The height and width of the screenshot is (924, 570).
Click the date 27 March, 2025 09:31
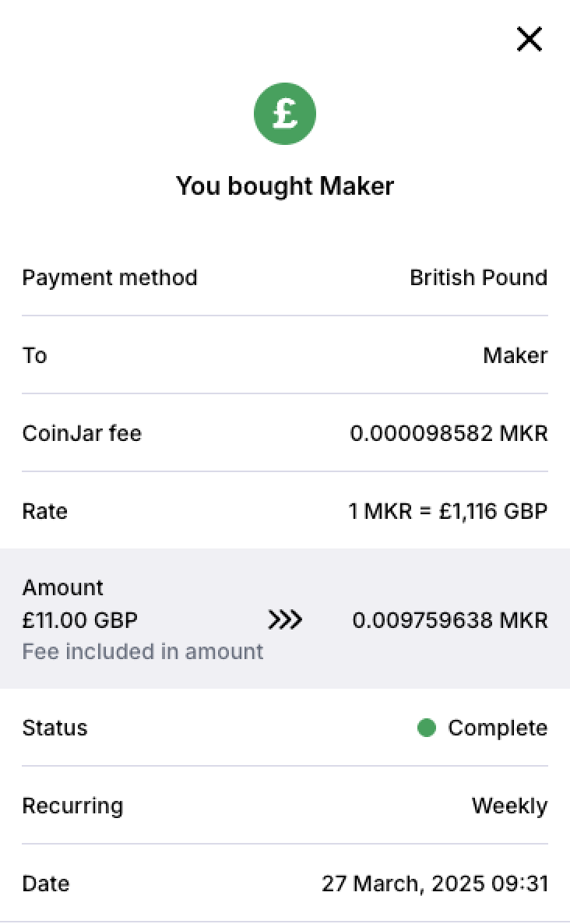tap(435, 883)
